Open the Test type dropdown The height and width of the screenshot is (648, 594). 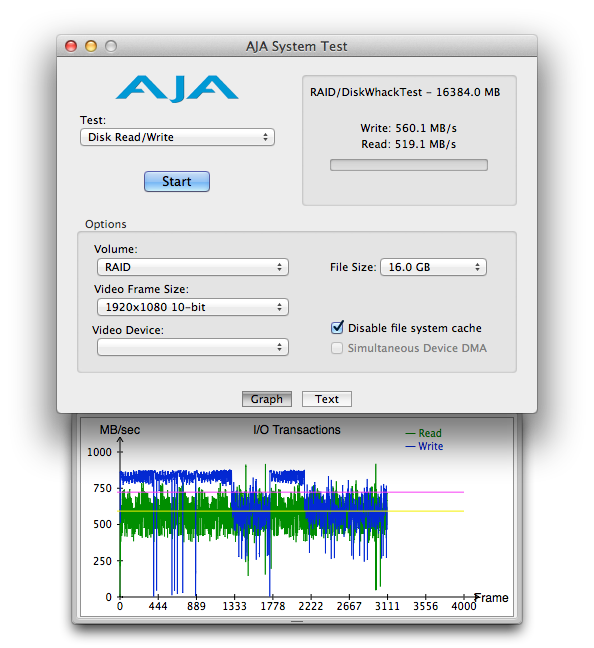coord(177,137)
